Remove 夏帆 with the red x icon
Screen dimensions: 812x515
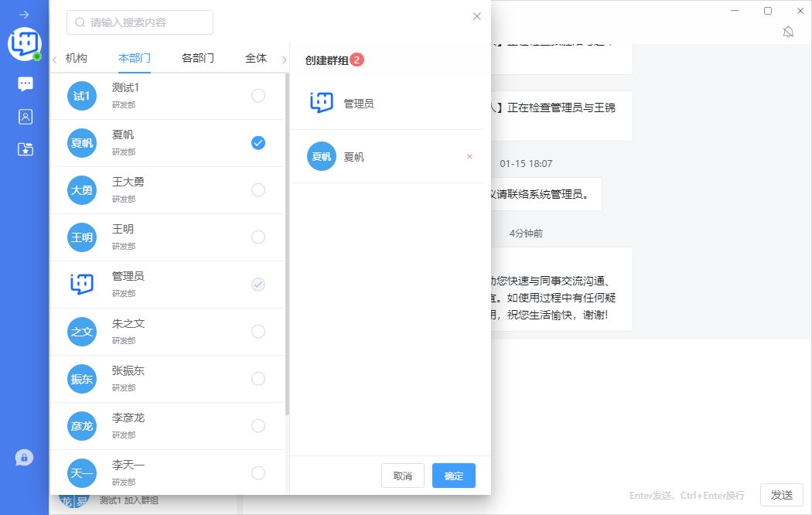[x=469, y=157]
